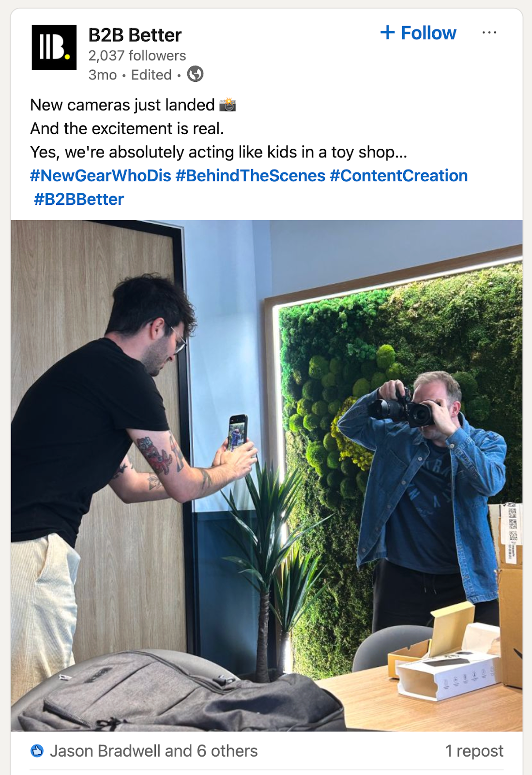The image size is (532, 775).
Task: Follow the B2B Better page
Action: pyautogui.click(x=418, y=33)
